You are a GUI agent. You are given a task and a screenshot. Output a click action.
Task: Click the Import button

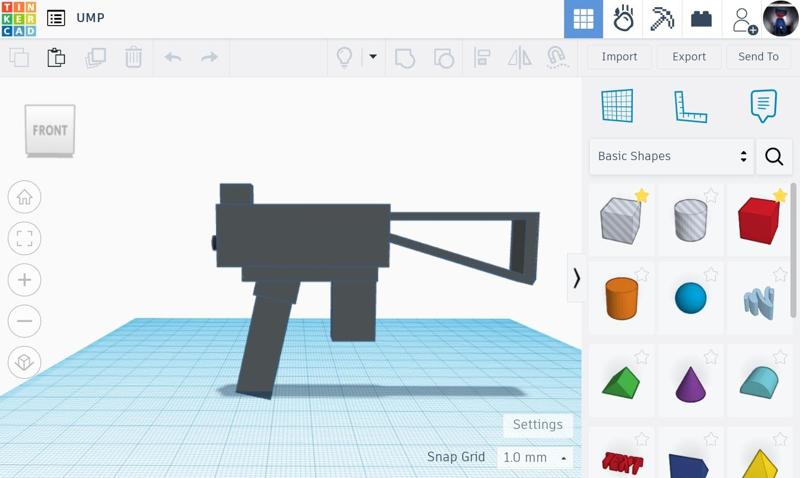pos(619,57)
